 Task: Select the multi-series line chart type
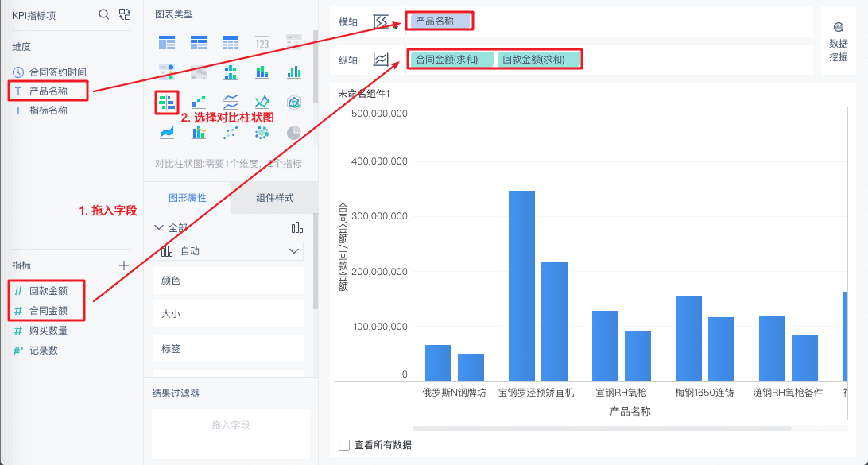click(x=262, y=103)
